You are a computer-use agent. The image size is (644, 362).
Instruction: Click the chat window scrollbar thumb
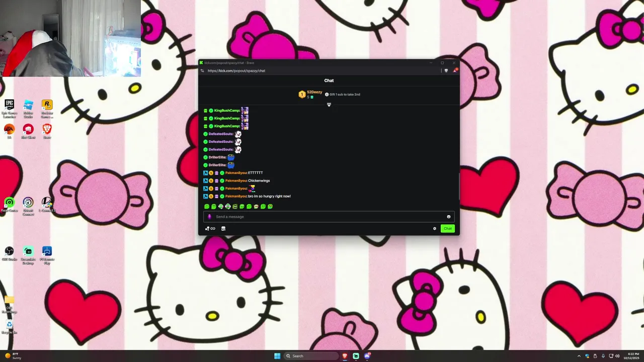458,187
